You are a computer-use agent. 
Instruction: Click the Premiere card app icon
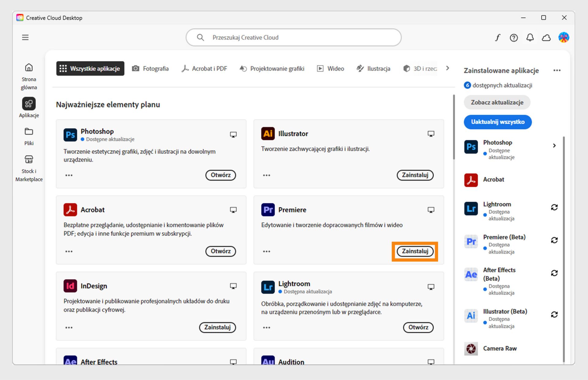coord(268,210)
